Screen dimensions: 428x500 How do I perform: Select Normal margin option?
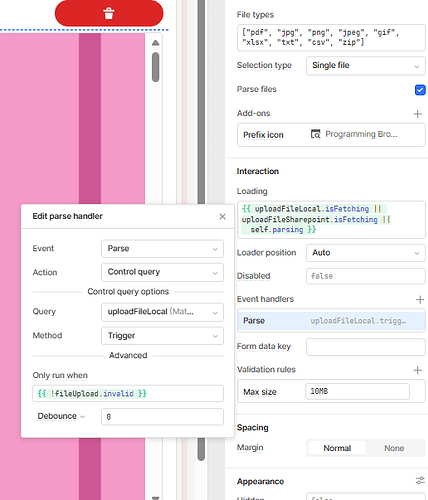tap(337, 448)
